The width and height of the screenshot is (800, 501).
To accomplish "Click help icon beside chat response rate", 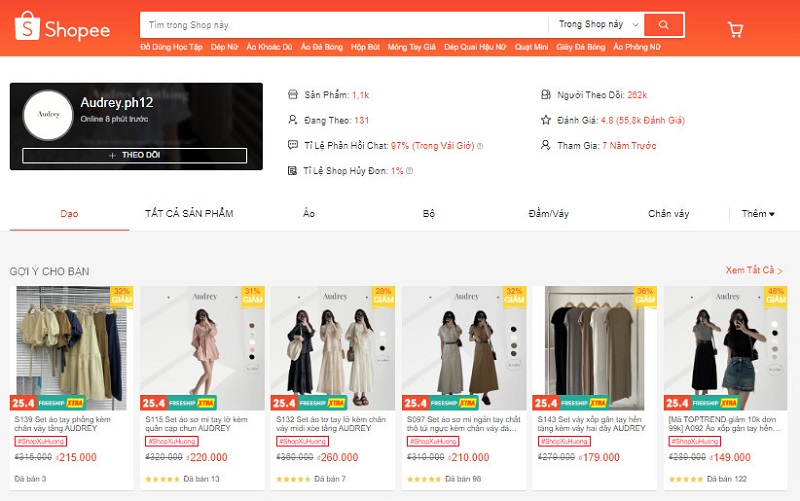I will click(x=480, y=146).
